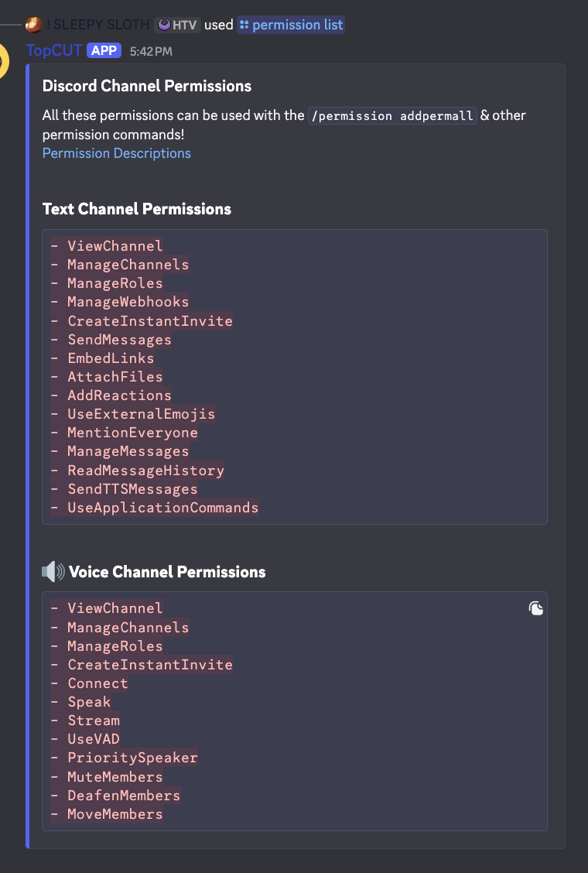Click the PrioritySpeaker permission line

click(x=124, y=758)
